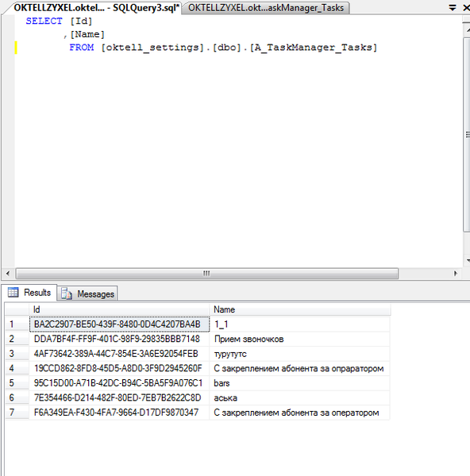Select row header number 7

[17, 413]
